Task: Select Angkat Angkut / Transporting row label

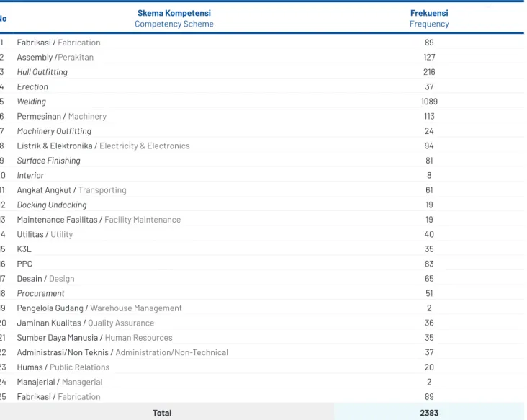Action: pos(71,190)
